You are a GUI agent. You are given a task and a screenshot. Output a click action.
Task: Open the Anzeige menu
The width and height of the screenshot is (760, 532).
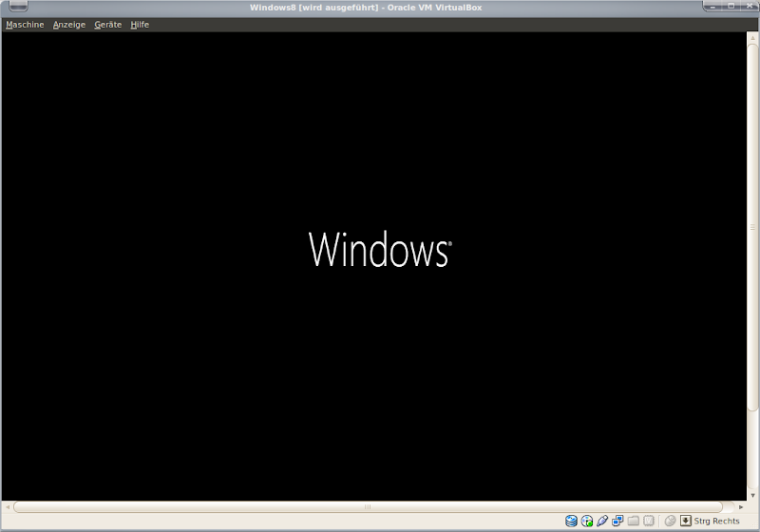click(68, 25)
